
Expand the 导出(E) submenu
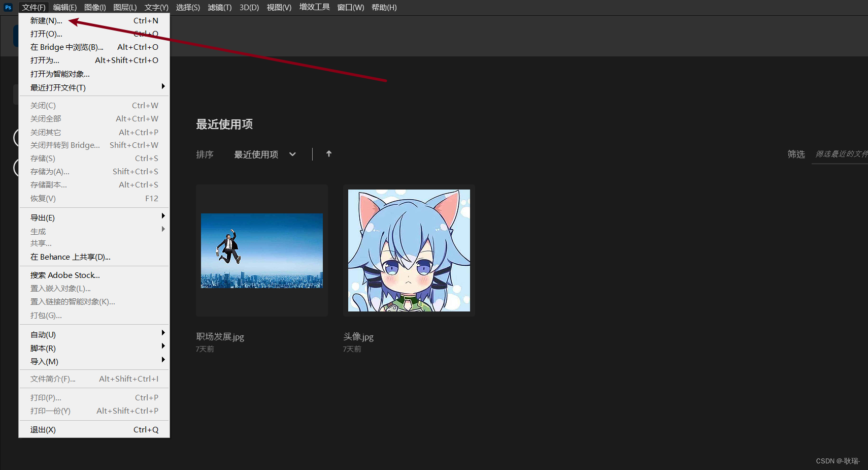tap(42, 217)
